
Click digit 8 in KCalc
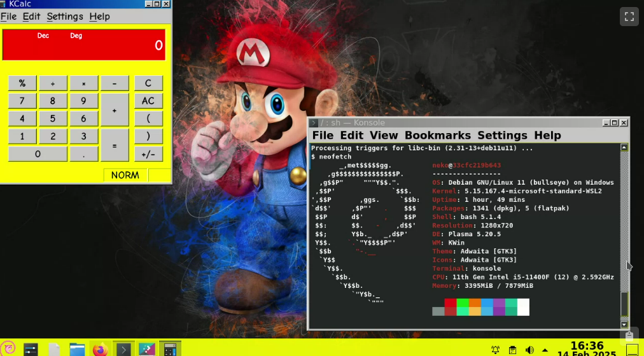click(53, 101)
